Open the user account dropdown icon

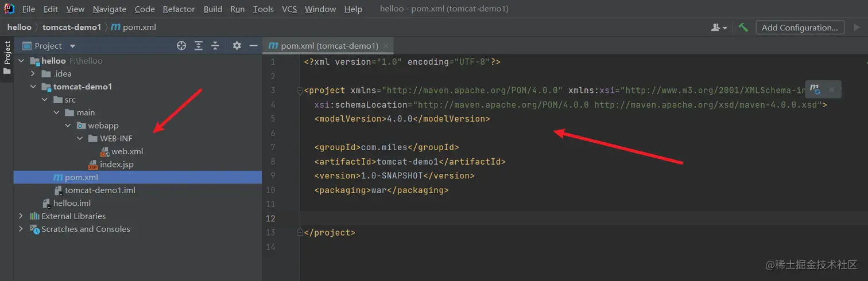(x=719, y=28)
